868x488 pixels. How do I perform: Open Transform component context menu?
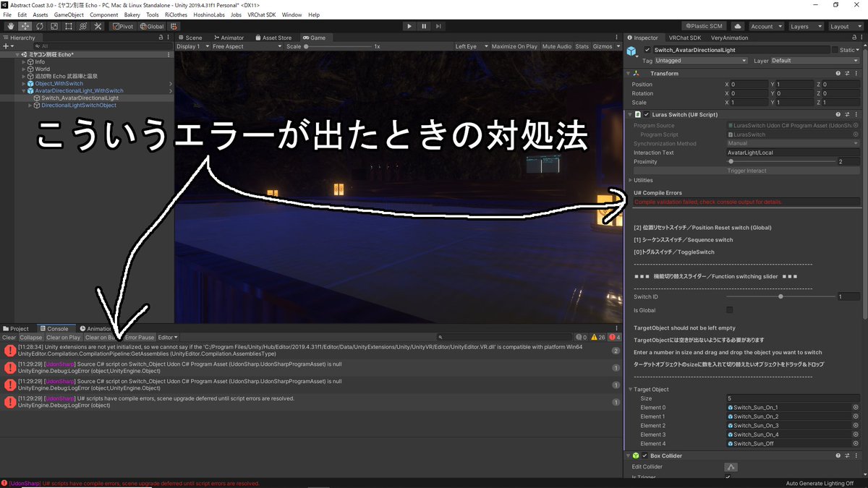[855, 73]
